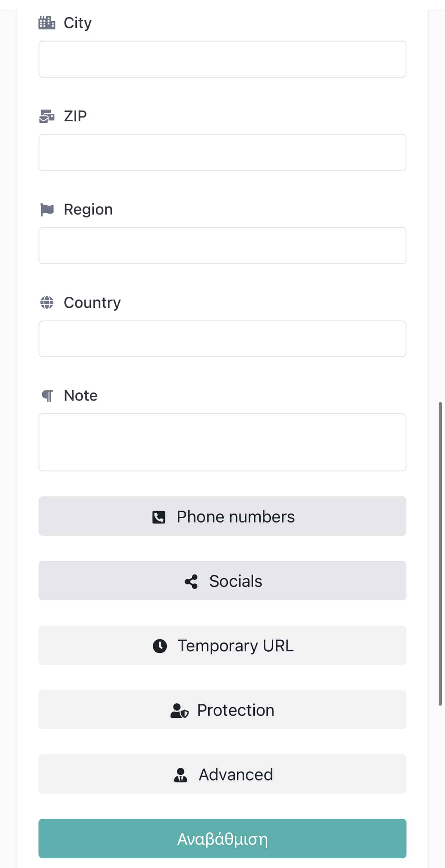Focus the City text field

coord(222,59)
